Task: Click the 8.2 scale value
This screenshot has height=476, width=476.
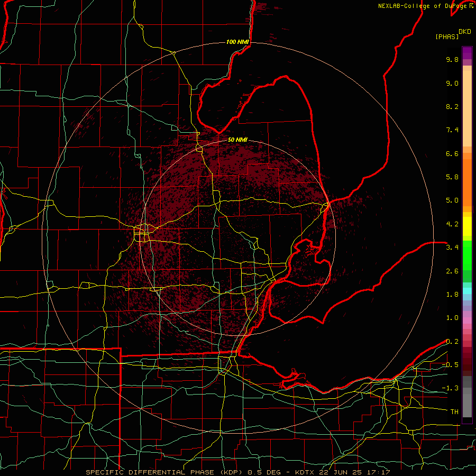Action: click(452, 106)
